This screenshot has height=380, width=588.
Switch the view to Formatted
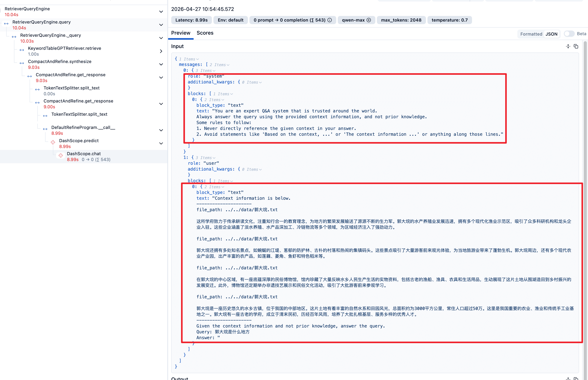531,34
